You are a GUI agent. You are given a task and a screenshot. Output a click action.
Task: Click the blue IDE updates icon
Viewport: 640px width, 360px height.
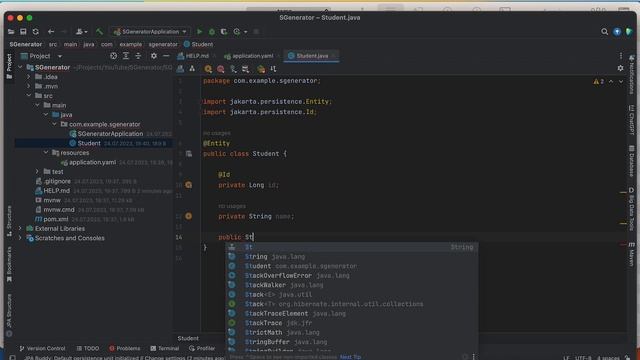pos(617,31)
